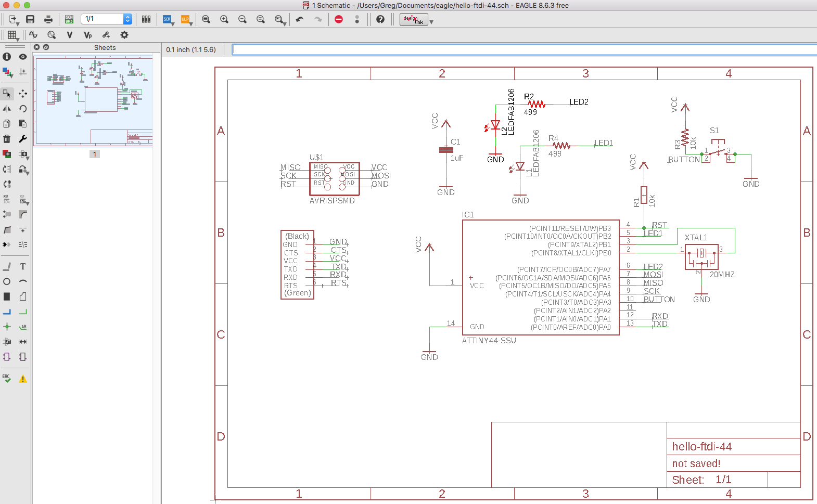Open the layer Display settings dropdown
Image resolution: width=817 pixels, height=504 pixels.
[7, 72]
